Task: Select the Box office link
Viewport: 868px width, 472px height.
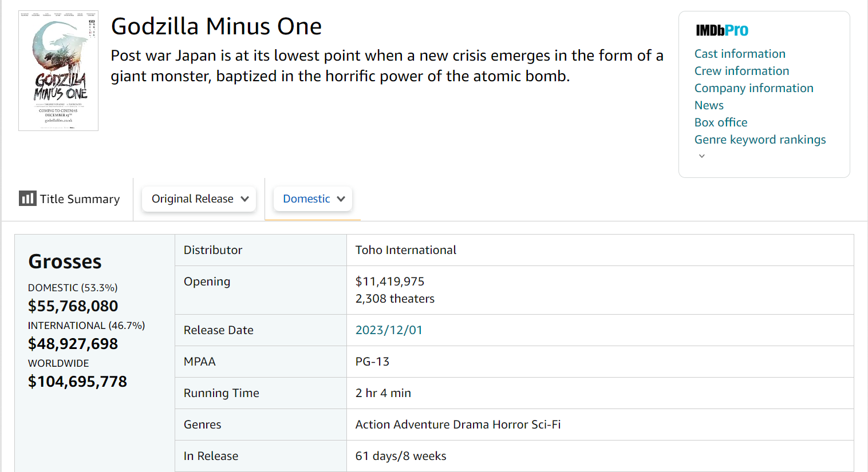Action: pyautogui.click(x=720, y=122)
